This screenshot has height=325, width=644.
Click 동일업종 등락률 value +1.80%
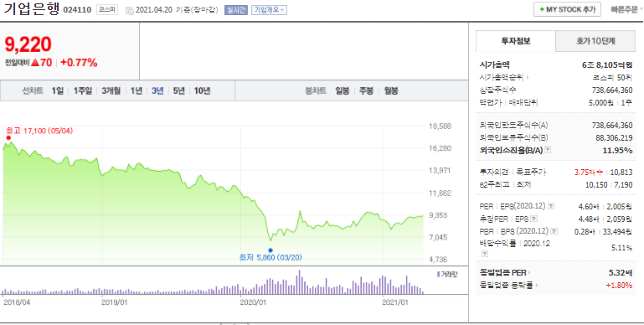tap(619, 285)
